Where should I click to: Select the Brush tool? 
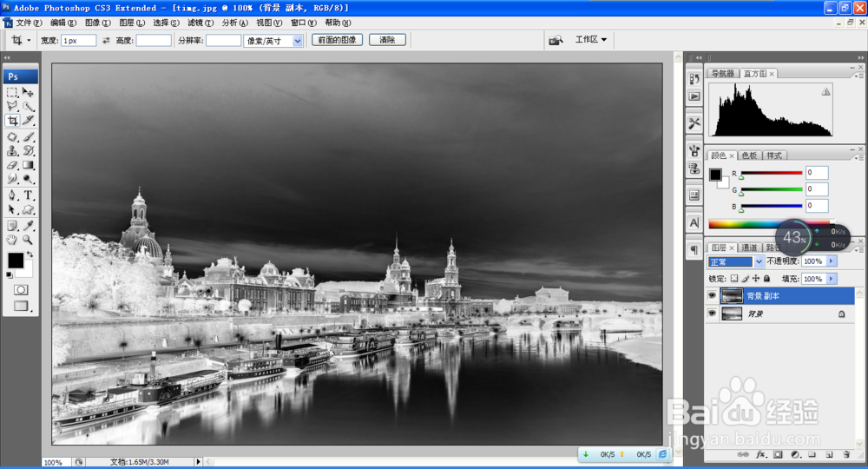coord(28,136)
